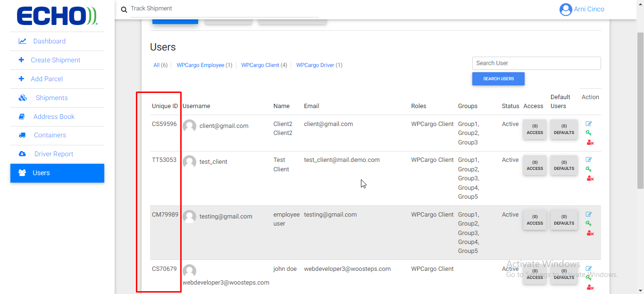
Task: Click the Driver Report cloud icon
Action: click(22, 154)
